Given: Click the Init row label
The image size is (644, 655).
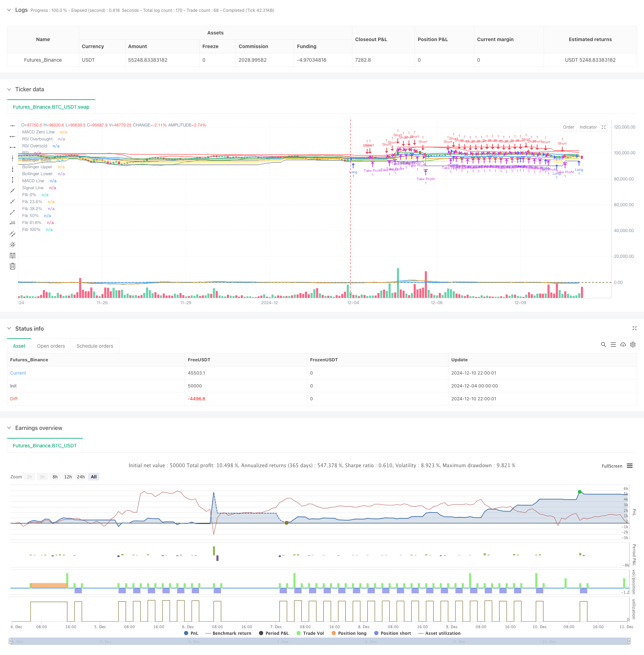Looking at the screenshot, I should coord(13,386).
